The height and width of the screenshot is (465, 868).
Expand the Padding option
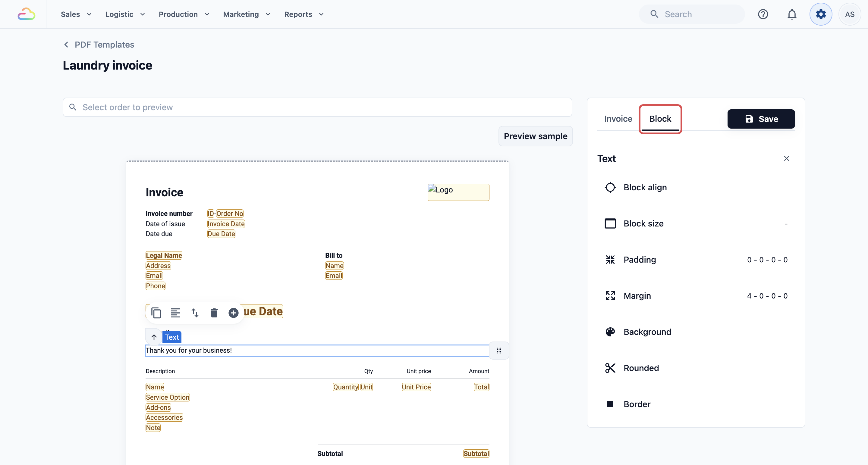[x=696, y=260]
